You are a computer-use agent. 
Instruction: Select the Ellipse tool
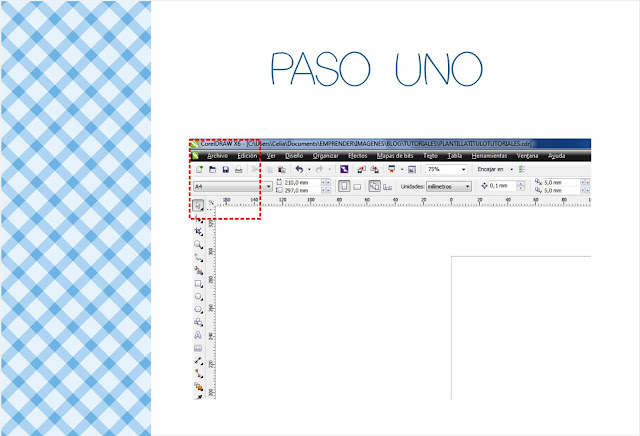[198, 296]
